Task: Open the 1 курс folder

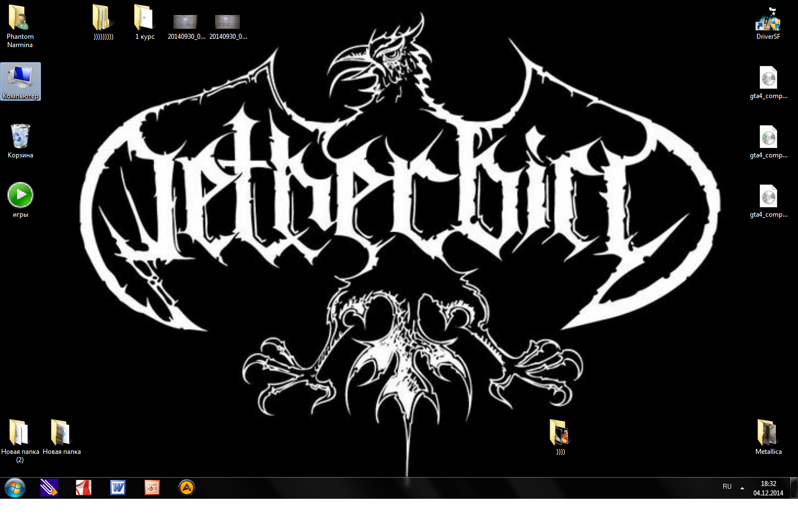Action: click(144, 19)
